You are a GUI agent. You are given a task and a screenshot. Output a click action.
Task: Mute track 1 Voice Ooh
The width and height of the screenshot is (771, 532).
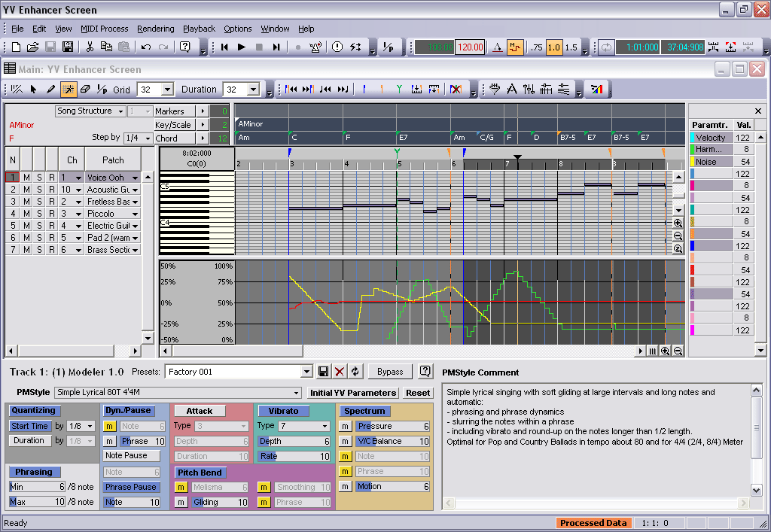25,177
